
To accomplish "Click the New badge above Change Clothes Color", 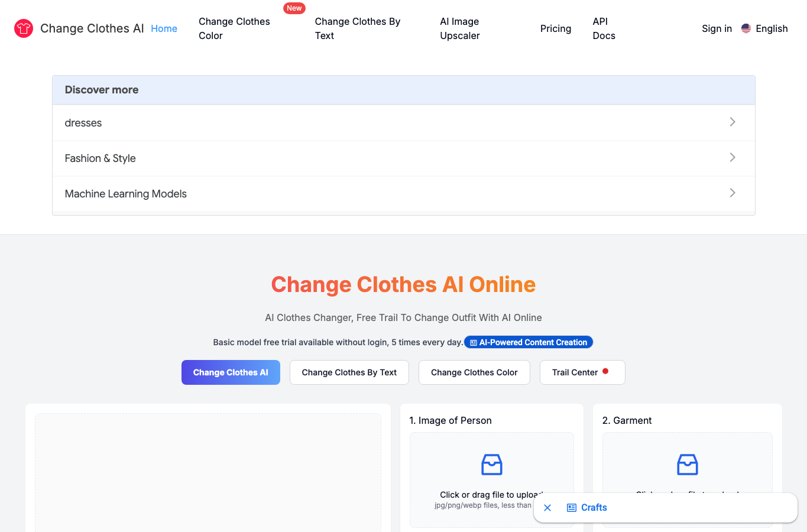I will click(x=294, y=8).
